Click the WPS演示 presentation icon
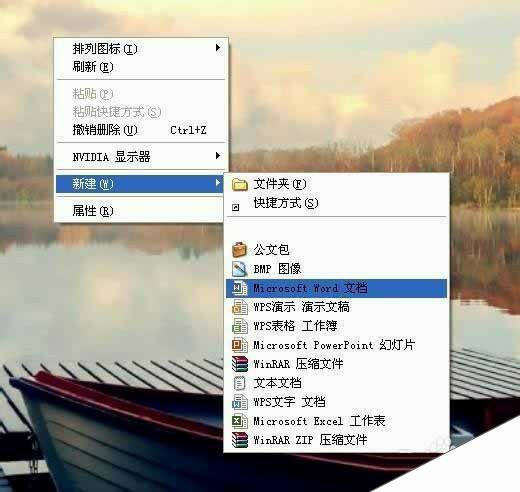 point(240,307)
